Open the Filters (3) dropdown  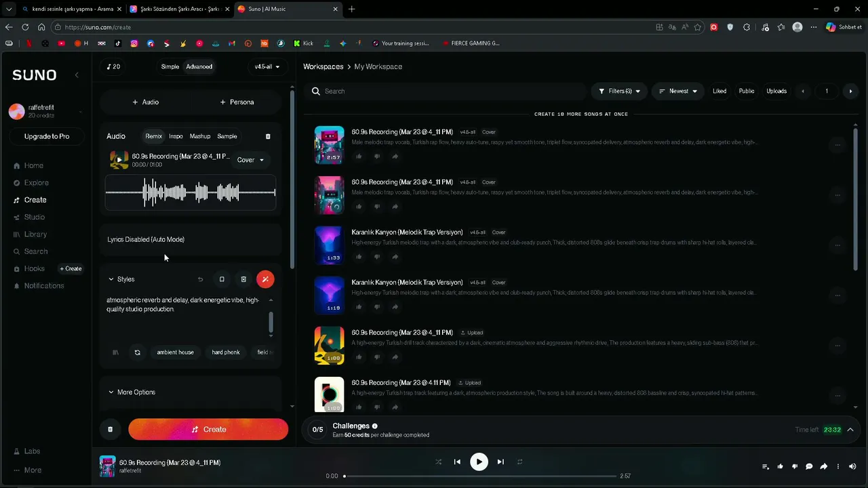pyautogui.click(x=619, y=91)
